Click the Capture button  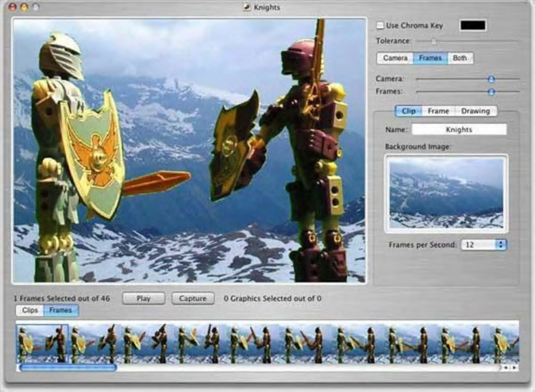click(x=193, y=299)
